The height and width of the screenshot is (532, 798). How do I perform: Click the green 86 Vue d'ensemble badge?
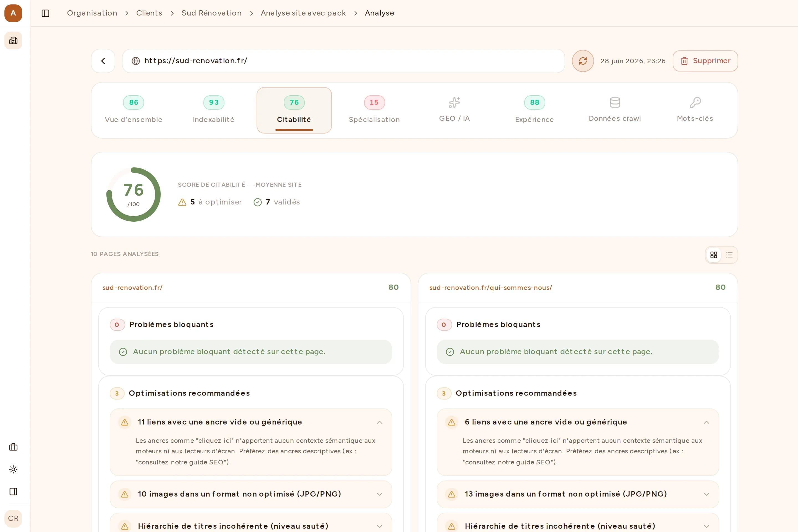coord(133,103)
